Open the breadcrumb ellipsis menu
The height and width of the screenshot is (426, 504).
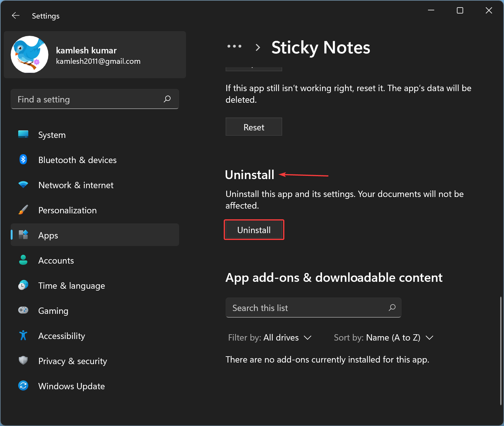click(x=234, y=46)
